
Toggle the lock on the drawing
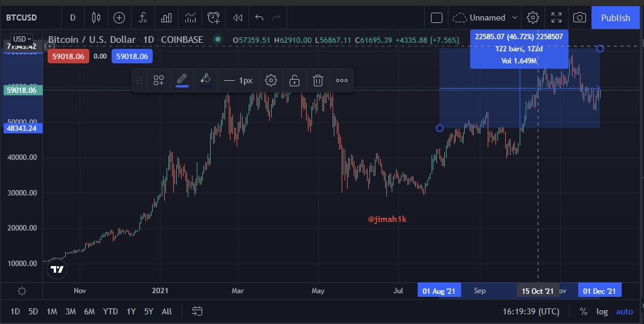[295, 80]
